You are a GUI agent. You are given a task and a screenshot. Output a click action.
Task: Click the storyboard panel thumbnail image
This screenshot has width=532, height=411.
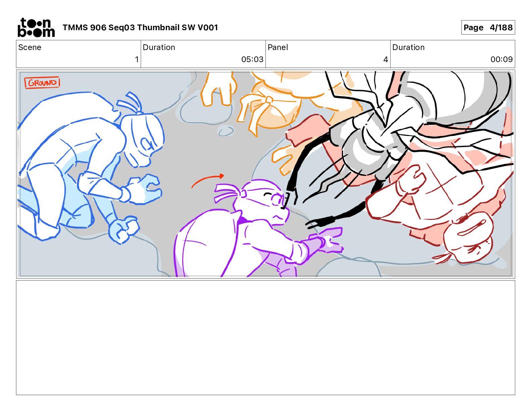265,174
